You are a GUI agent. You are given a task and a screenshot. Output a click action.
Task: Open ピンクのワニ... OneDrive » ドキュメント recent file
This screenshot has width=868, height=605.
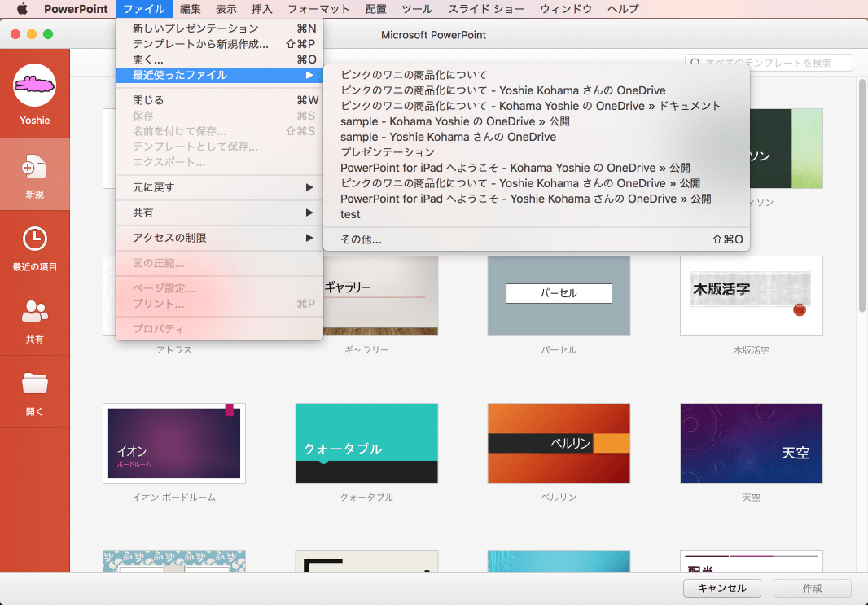tap(537, 106)
